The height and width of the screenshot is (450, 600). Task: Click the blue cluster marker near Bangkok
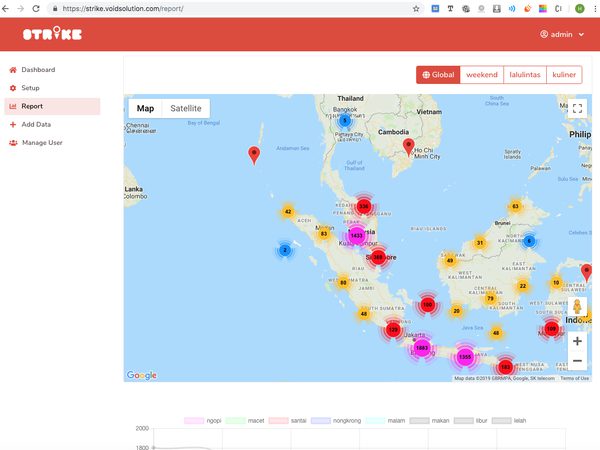coord(345,121)
